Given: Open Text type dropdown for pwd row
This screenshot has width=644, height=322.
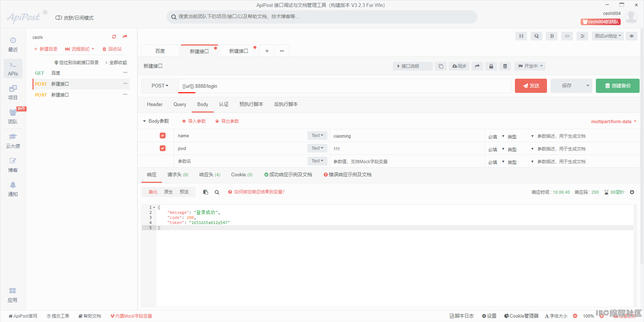Looking at the screenshot, I should pyautogui.click(x=317, y=148).
